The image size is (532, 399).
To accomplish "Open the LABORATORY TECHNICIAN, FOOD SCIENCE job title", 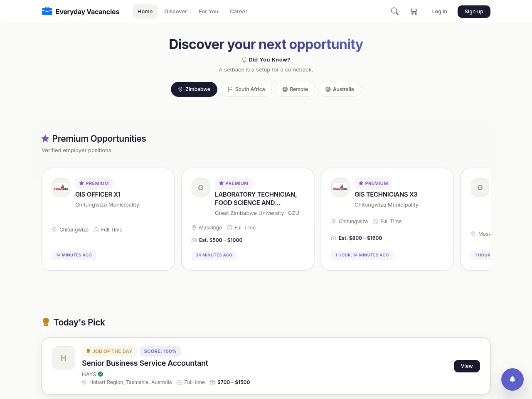I will point(256,199).
